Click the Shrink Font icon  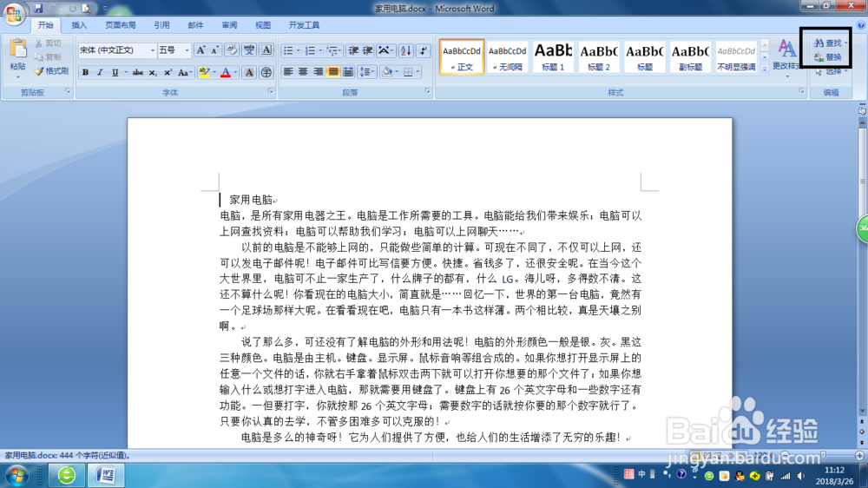(215, 50)
